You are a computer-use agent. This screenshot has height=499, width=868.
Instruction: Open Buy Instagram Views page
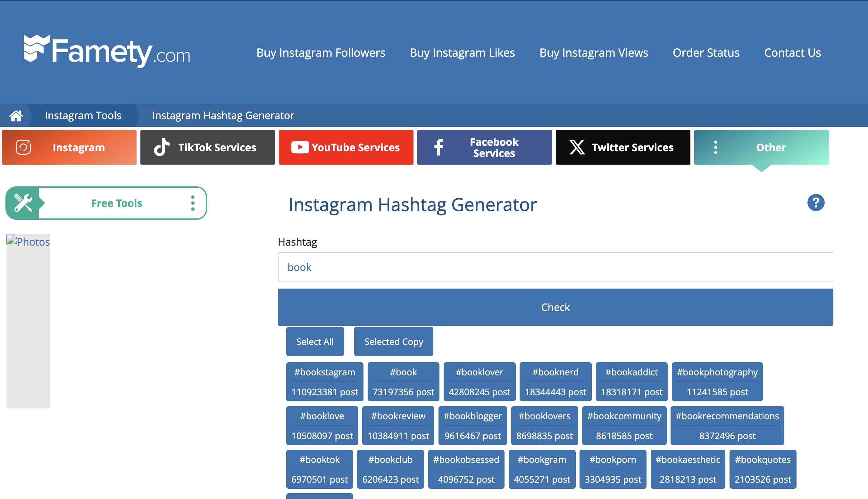click(594, 53)
